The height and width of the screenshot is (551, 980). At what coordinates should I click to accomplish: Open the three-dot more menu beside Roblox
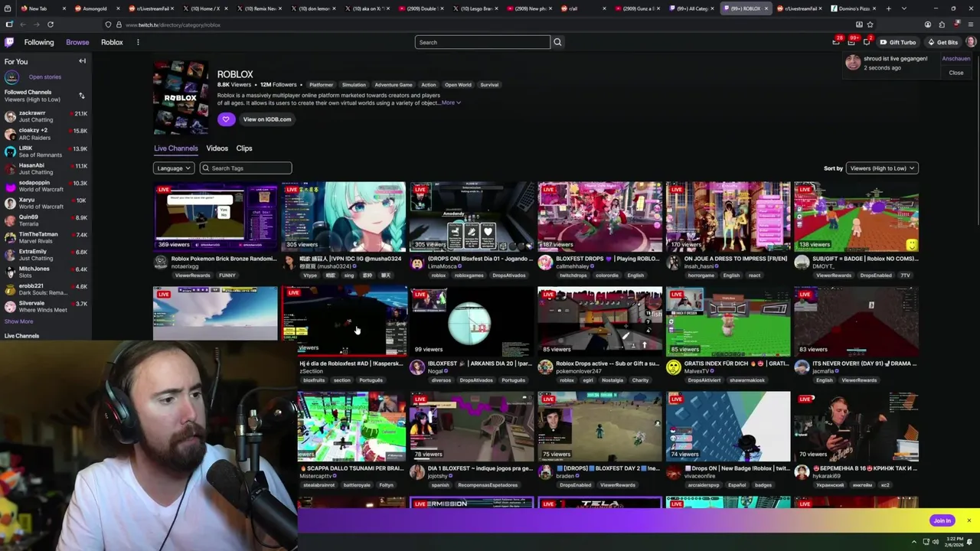click(x=138, y=42)
